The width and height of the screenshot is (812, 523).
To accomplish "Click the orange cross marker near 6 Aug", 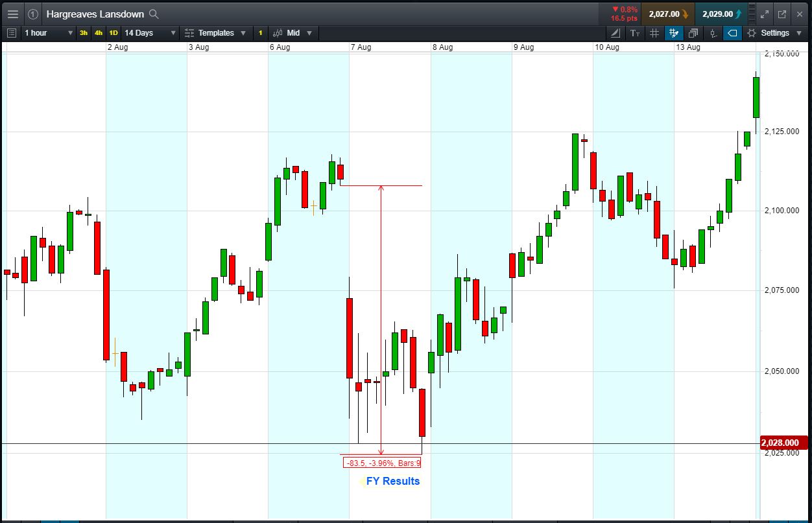I will tap(313, 207).
